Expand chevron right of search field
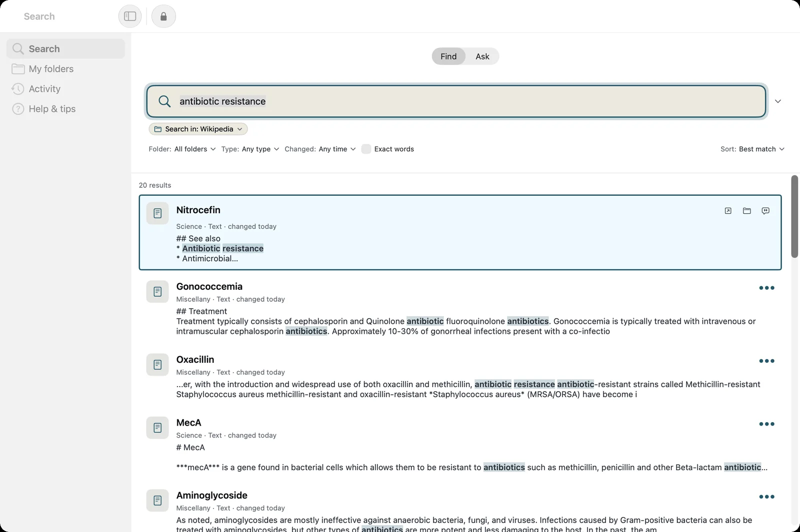Screen dimensions: 800x532 pyautogui.click(x=778, y=101)
